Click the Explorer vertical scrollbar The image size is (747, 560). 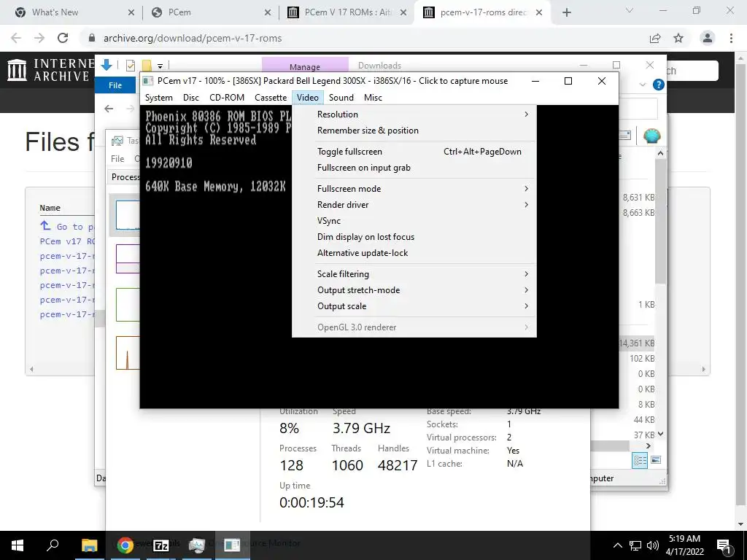659,222
